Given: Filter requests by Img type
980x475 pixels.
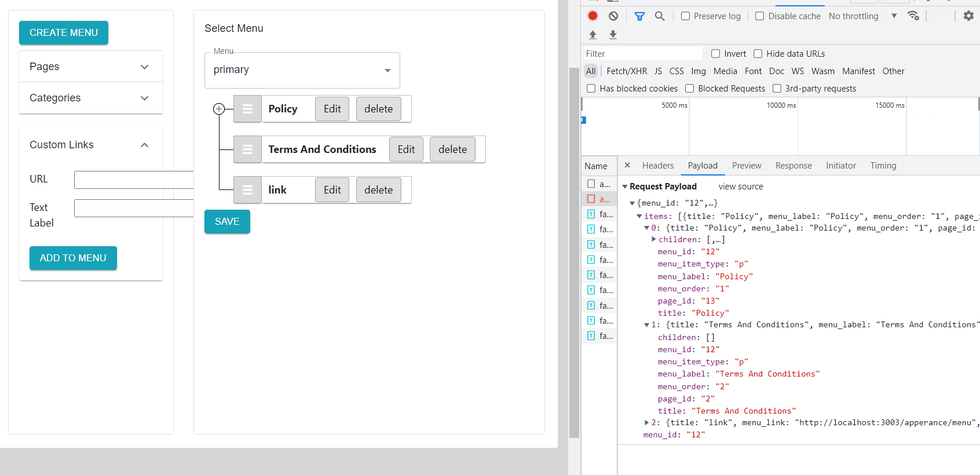Looking at the screenshot, I should (699, 71).
